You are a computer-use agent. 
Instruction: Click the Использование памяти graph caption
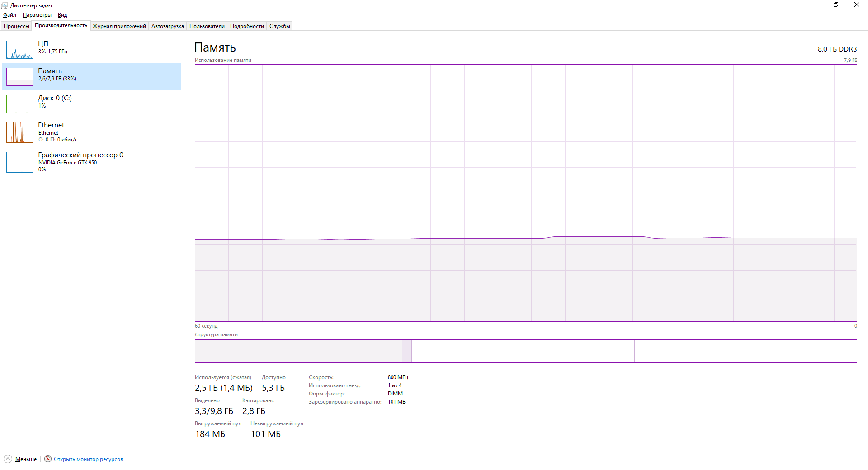coord(223,60)
